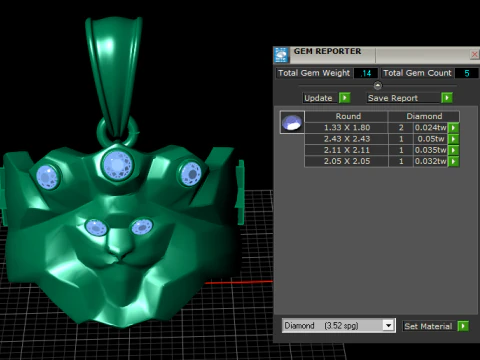Click the Total Gem Count label
The width and height of the screenshot is (480, 360).
(x=417, y=73)
